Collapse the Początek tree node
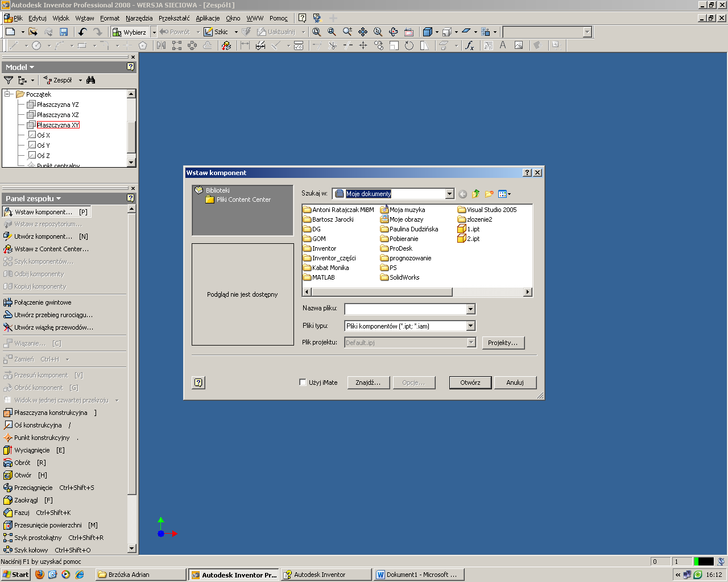Viewport: 728px width, 582px height. tap(8, 94)
